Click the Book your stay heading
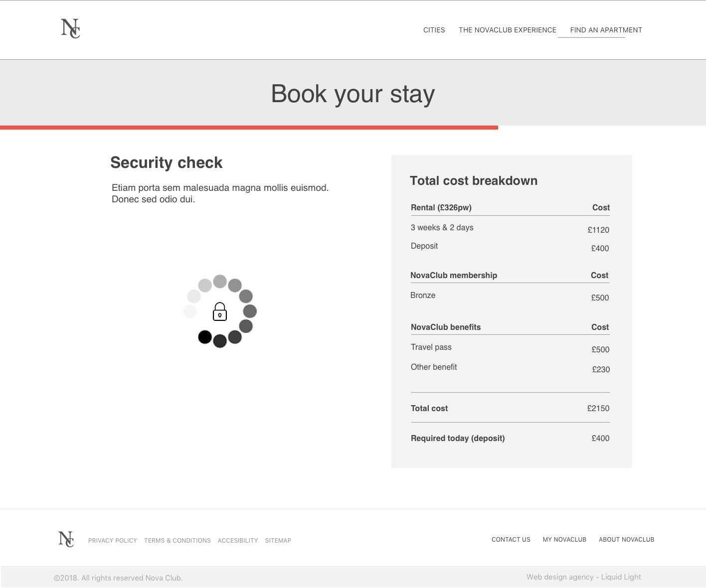 tap(353, 94)
